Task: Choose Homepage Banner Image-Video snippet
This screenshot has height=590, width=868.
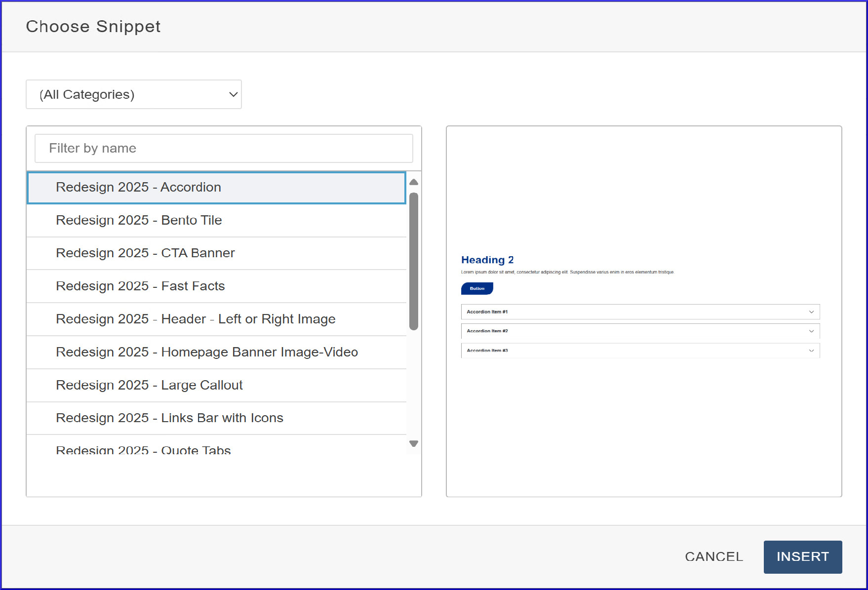Action: coord(216,352)
